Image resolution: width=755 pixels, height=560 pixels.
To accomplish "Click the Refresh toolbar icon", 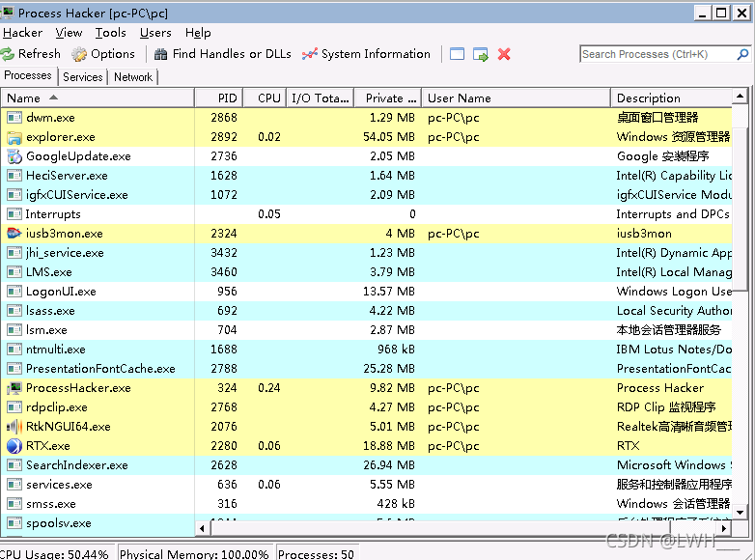I will 7,54.
